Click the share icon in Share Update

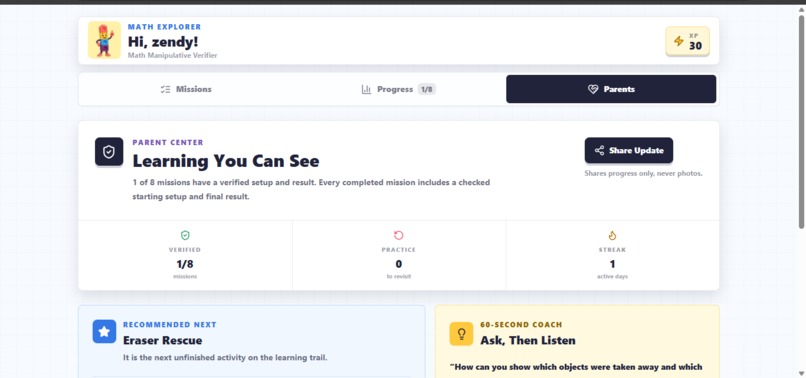point(599,151)
